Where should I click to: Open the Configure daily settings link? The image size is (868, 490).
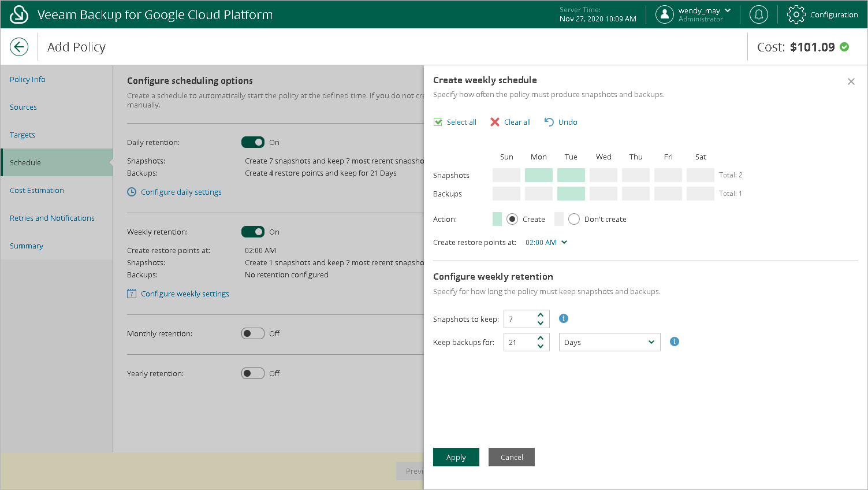click(x=181, y=192)
